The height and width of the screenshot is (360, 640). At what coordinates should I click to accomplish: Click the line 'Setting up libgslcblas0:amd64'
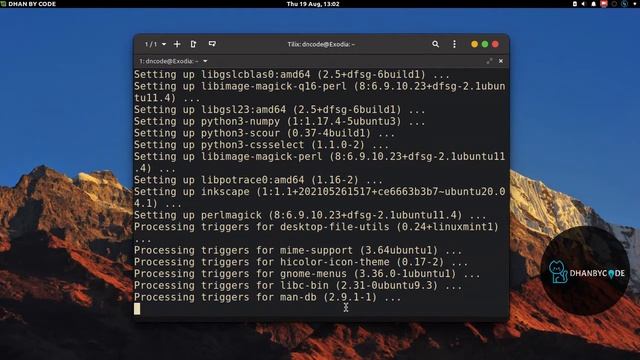292,75
